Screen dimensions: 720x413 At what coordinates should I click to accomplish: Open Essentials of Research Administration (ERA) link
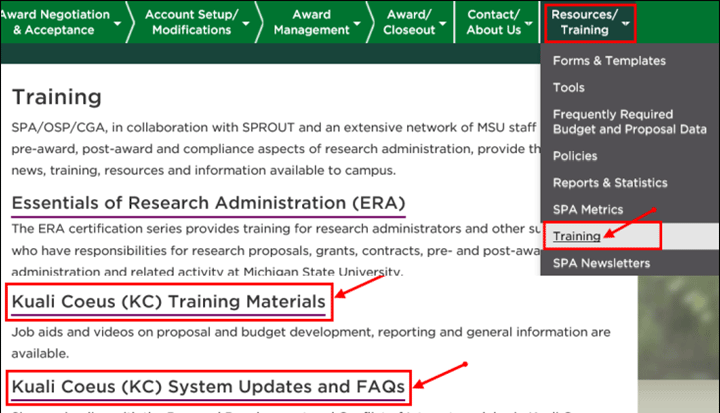(x=208, y=203)
